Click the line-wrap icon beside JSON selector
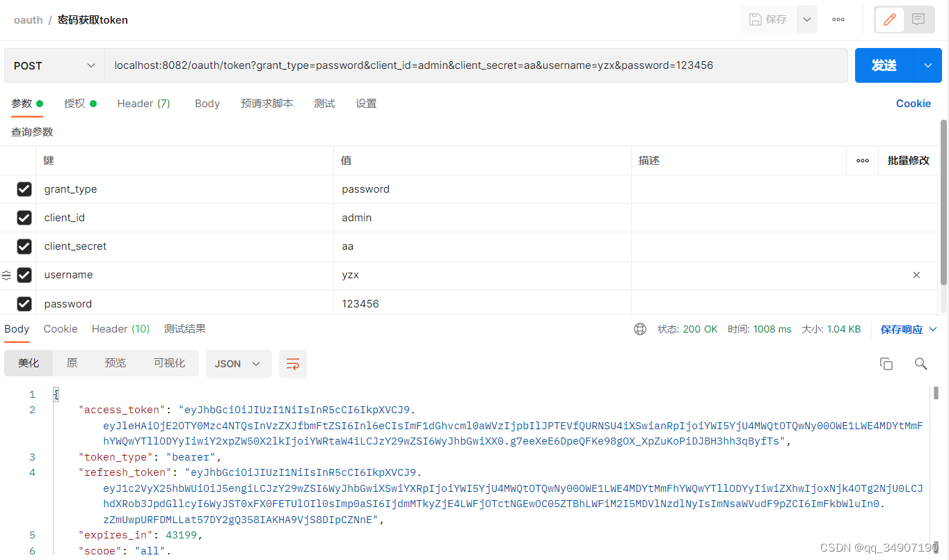Viewport: 949px width, 560px height. (x=292, y=364)
